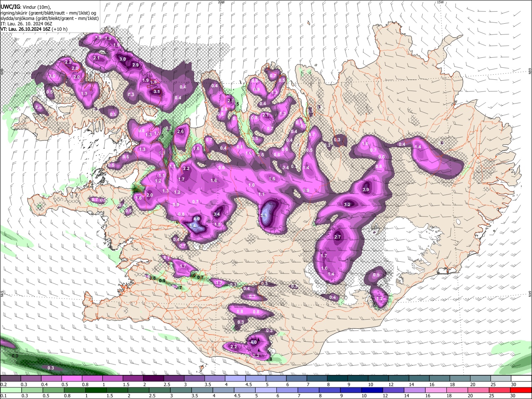Click the '20W' longitude label
The image size is (532, 399).
[x=221, y=2]
